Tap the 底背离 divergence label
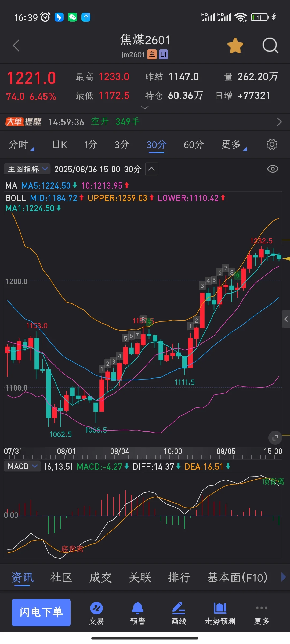Image resolution: width=290 pixels, height=644 pixels. (72, 549)
